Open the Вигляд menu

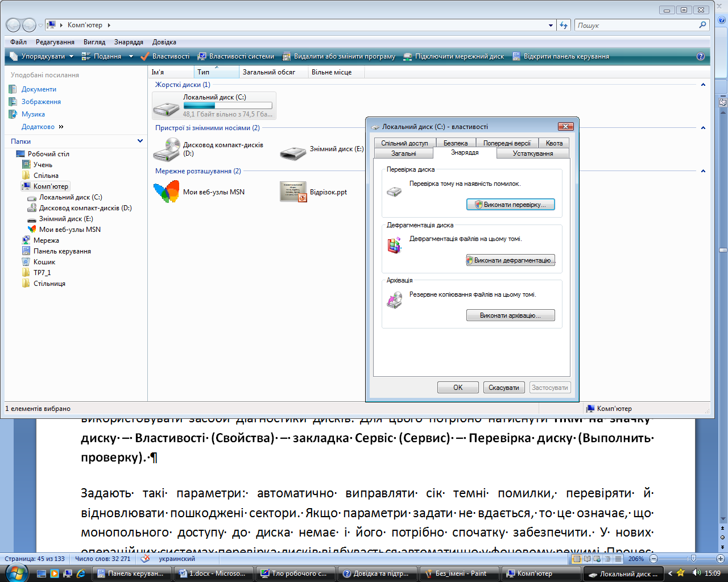click(94, 42)
